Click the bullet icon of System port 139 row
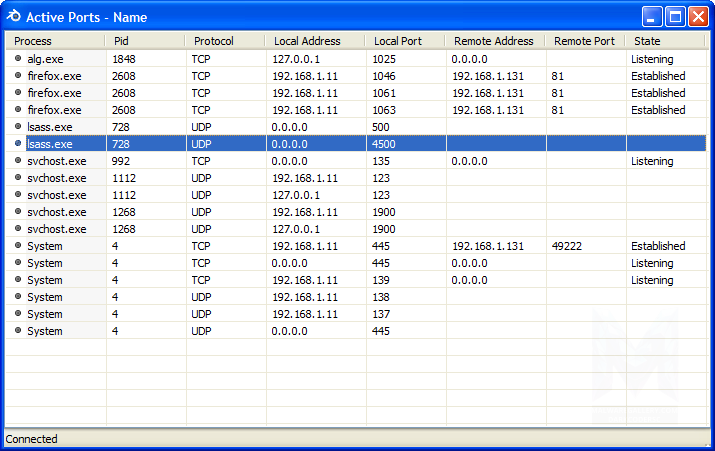715x451 pixels. pyautogui.click(x=17, y=280)
